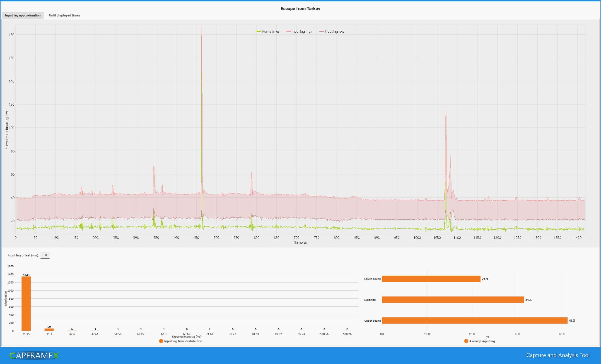The image size is (601, 364).
Task: Click the CapFrameX logo
Action: click(x=34, y=356)
